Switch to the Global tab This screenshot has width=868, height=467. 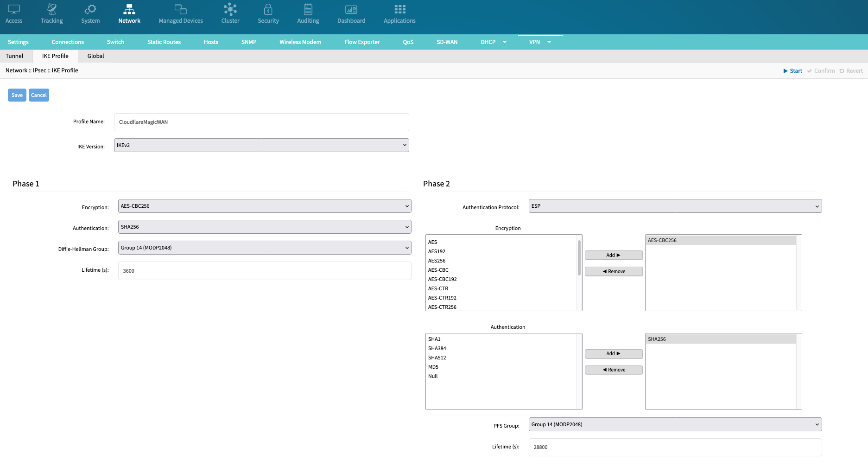click(x=96, y=56)
